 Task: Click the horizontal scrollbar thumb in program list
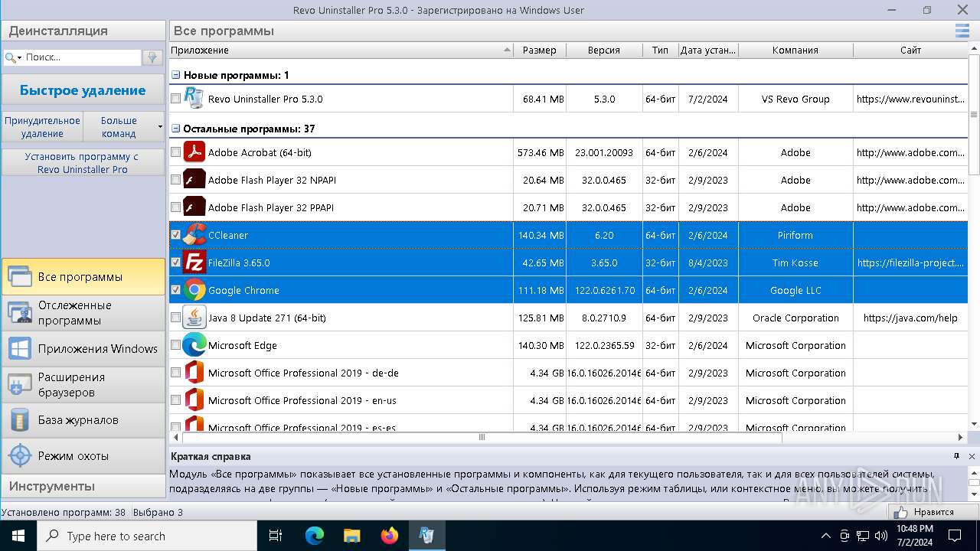click(x=482, y=437)
